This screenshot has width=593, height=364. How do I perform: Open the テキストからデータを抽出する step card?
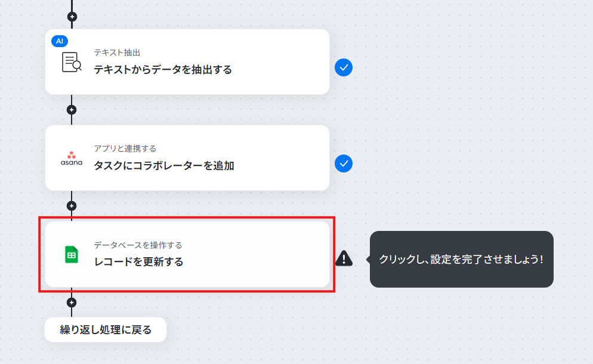(187, 61)
